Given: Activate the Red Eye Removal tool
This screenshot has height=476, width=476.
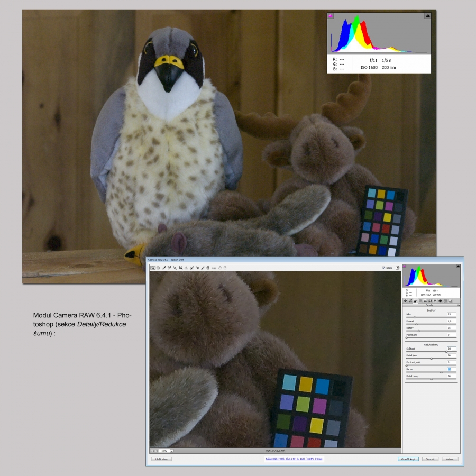Looking at the screenshot, I should [x=197, y=268].
